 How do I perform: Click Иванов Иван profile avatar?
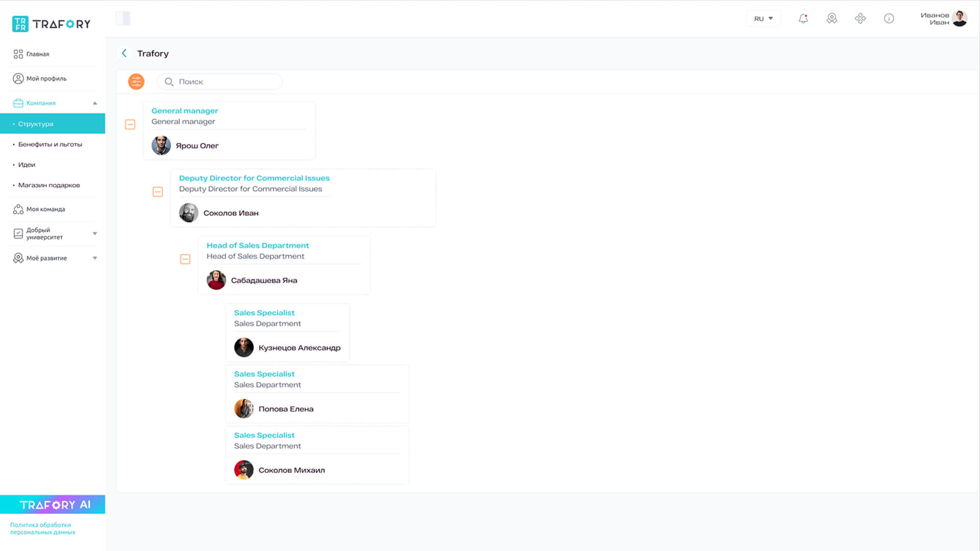tap(959, 19)
